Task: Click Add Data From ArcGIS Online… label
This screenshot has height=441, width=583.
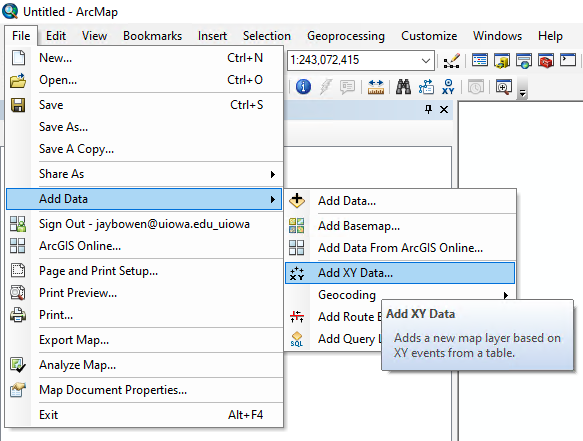Action: point(400,248)
